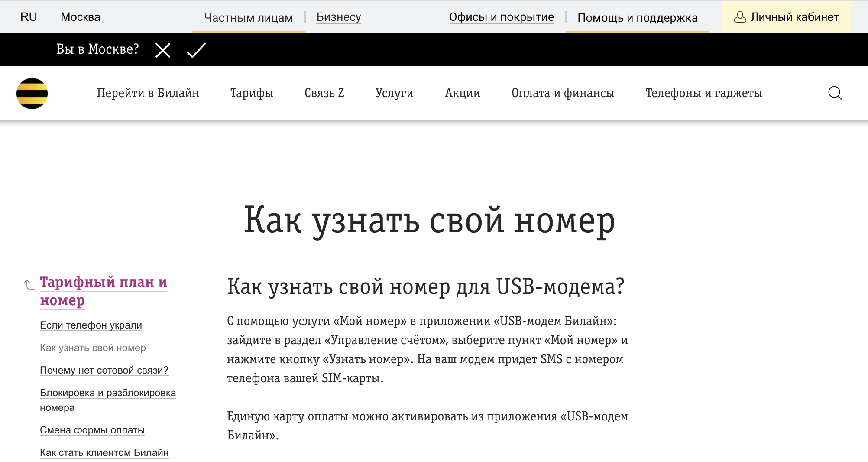868x462 pixels.
Task: Open the search magnifier icon
Action: [835, 93]
